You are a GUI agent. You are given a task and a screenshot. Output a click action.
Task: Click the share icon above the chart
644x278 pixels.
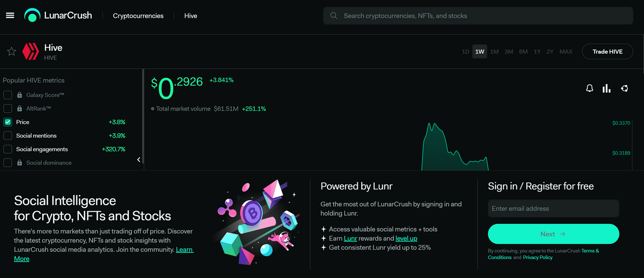[x=624, y=88]
